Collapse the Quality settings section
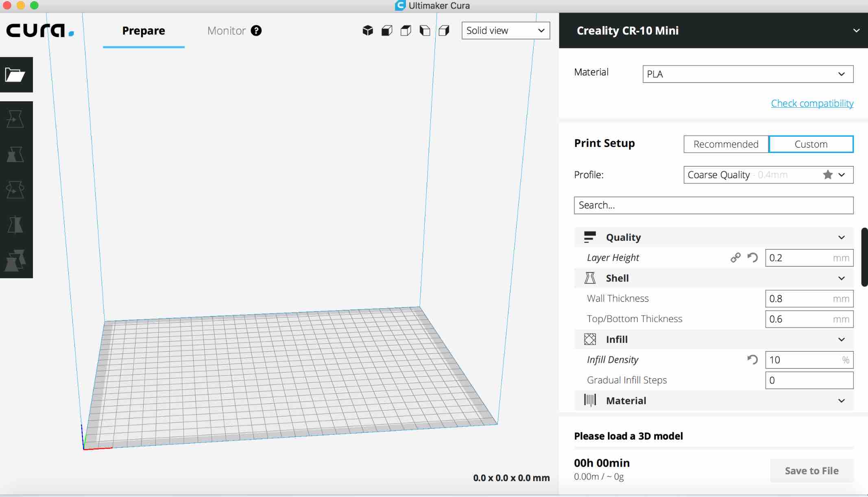This screenshot has height=497, width=868. (x=841, y=238)
